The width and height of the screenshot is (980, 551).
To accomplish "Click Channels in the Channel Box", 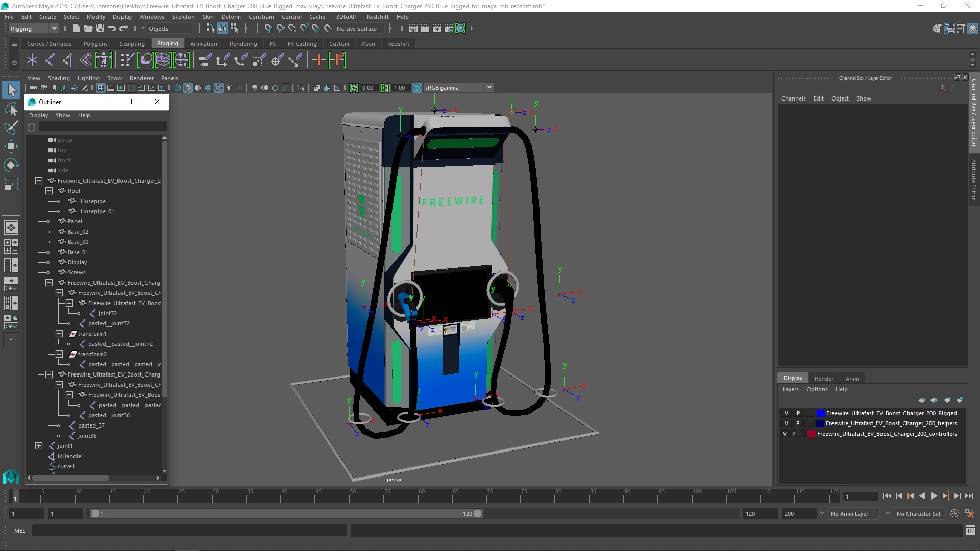I will tap(793, 98).
